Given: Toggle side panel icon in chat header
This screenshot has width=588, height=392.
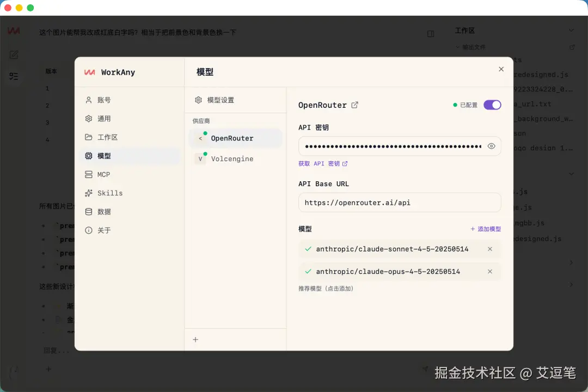Looking at the screenshot, I should 431,34.
